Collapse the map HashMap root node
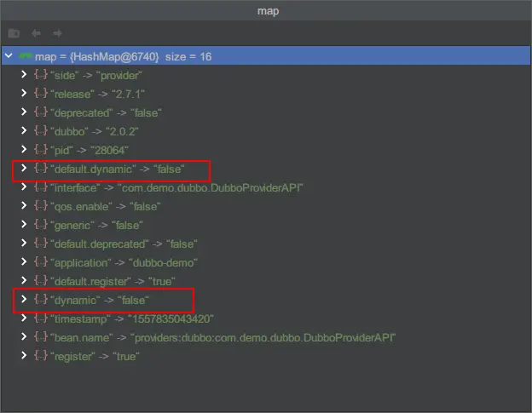The width and height of the screenshot is (532, 413). (x=9, y=55)
